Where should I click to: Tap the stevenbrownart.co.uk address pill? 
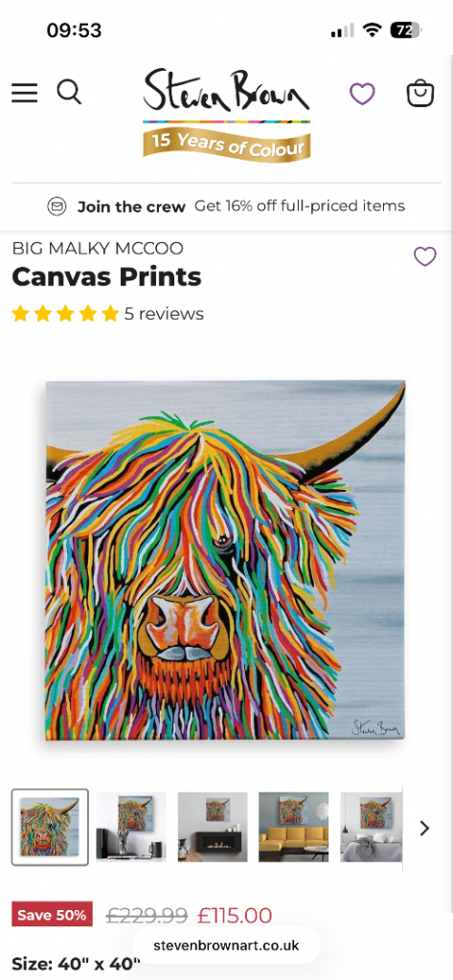(226, 945)
